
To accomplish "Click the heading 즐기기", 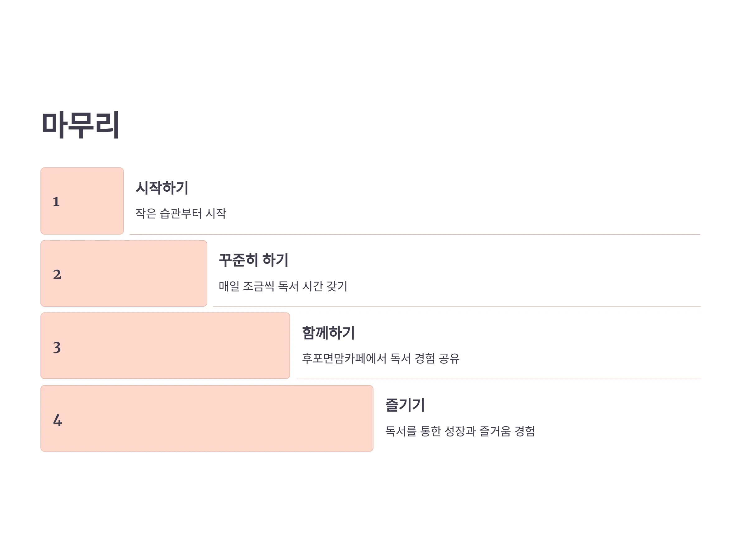I will (x=405, y=405).
